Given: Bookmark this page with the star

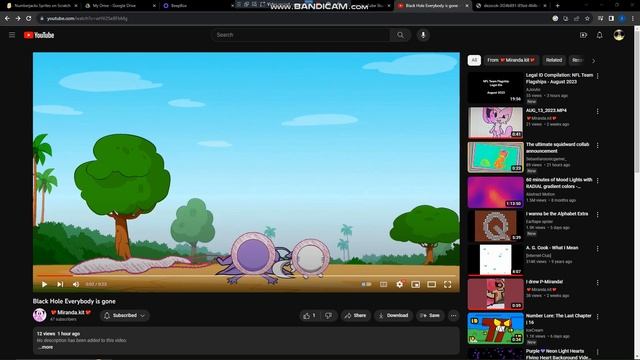Looking at the screenshot, I should click(587, 18).
